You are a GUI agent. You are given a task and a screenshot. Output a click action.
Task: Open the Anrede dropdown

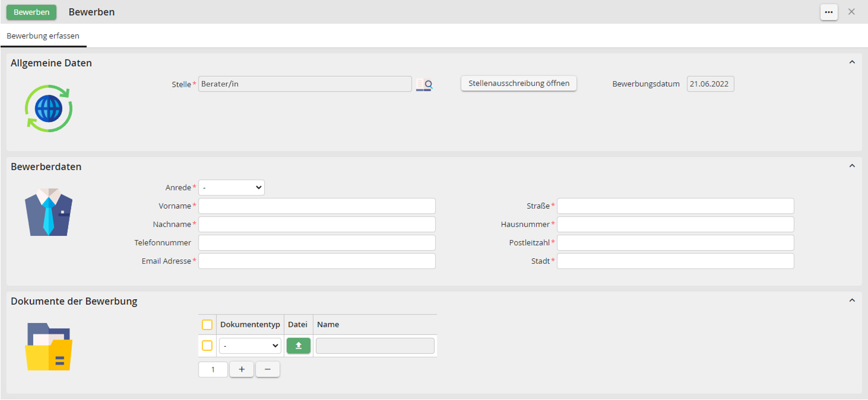click(232, 188)
